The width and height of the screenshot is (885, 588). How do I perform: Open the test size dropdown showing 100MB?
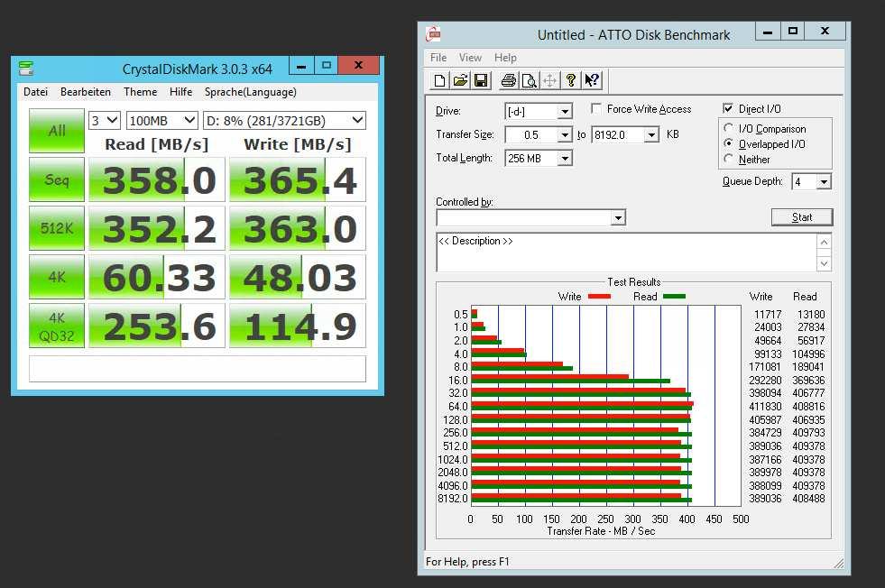pyautogui.click(x=161, y=120)
